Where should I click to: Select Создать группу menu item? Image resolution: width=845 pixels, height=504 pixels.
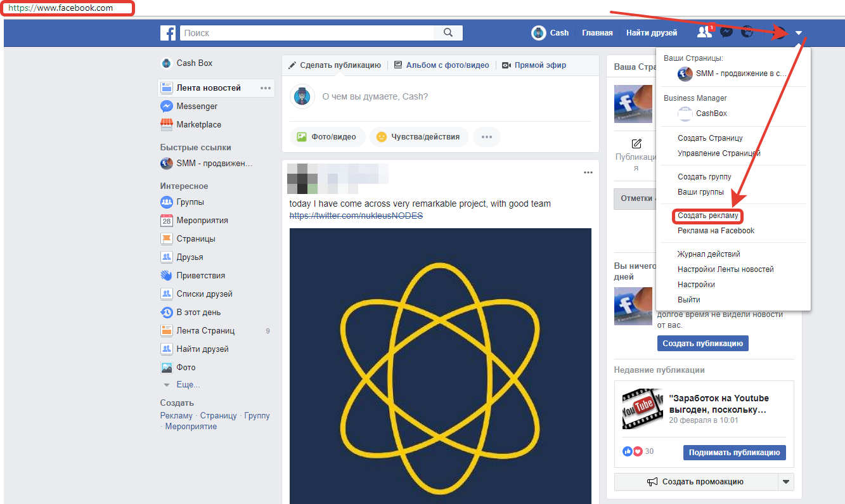704,177
